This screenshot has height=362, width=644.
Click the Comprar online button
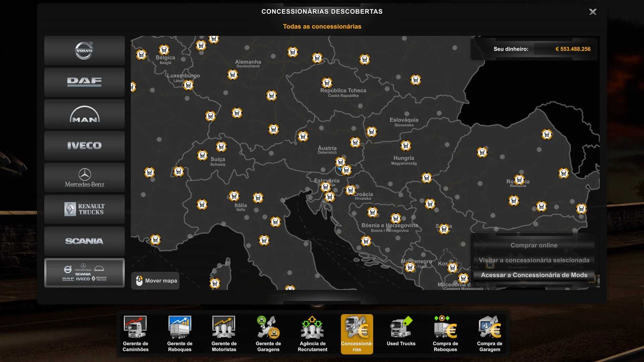click(534, 245)
